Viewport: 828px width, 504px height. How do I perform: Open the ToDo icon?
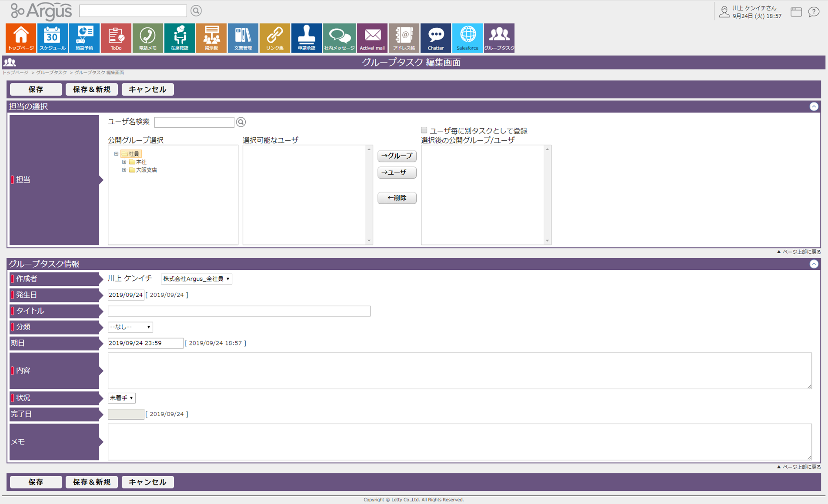tap(116, 38)
